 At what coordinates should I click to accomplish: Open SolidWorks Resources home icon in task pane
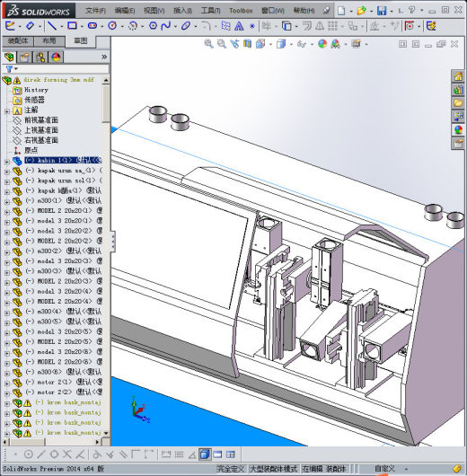[x=458, y=76]
